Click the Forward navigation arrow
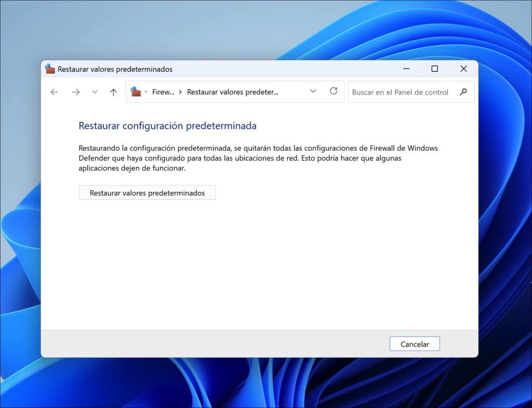 [76, 92]
